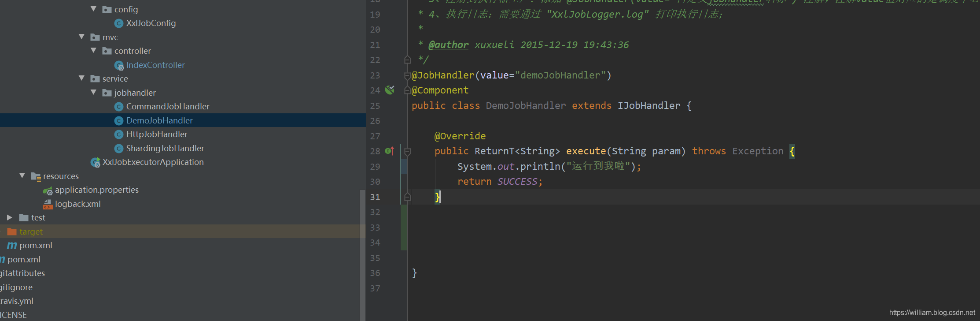Open XxlJobExecutorApplication in the tree
The image size is (980, 321).
coord(153,162)
